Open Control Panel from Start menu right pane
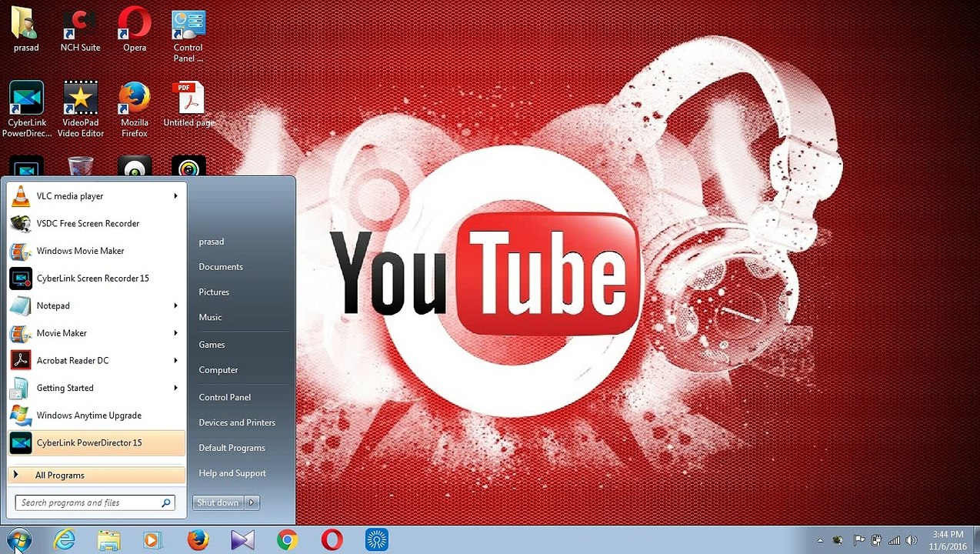 225,397
